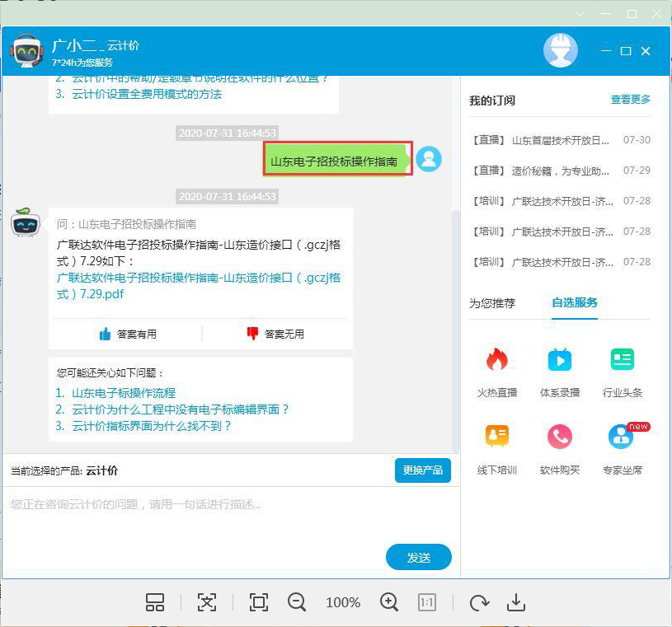672x627 pixels.
Task: Click the thumbnail grid view icon in viewer toolbar
Action: coord(155,602)
